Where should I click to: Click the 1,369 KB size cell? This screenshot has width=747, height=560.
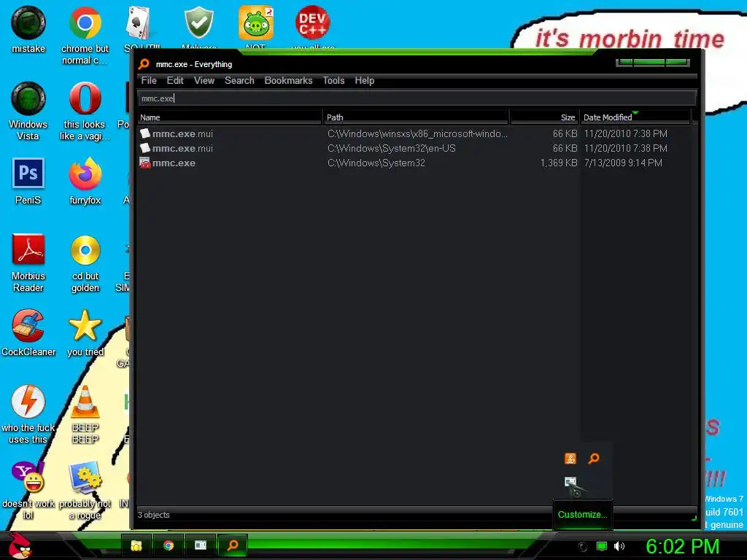tap(559, 163)
